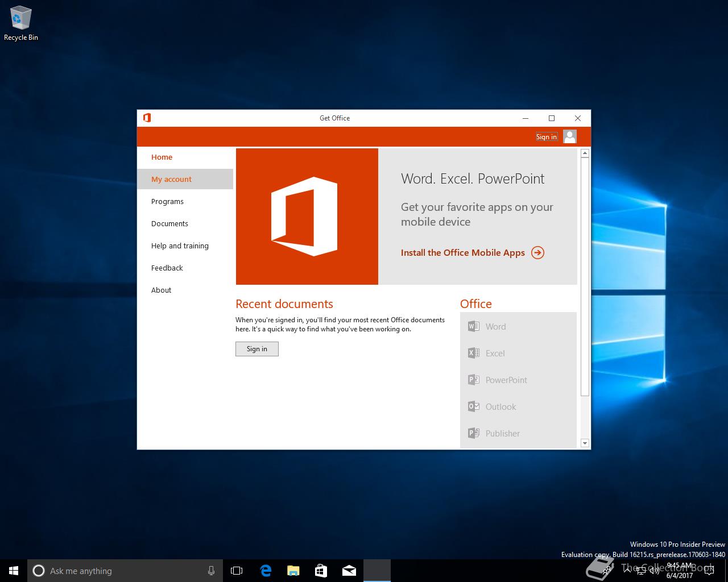Open My account in the sidebar
This screenshot has height=582, width=728.
tap(185, 179)
